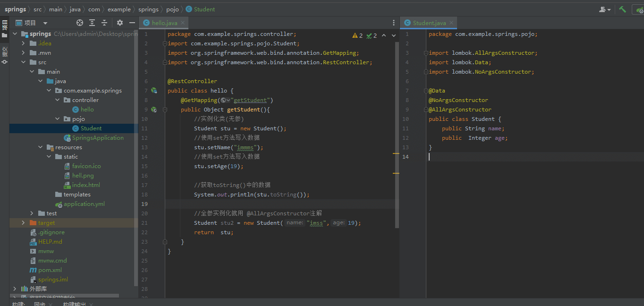Collapse the src folder
644x306 pixels.
click(x=23, y=62)
